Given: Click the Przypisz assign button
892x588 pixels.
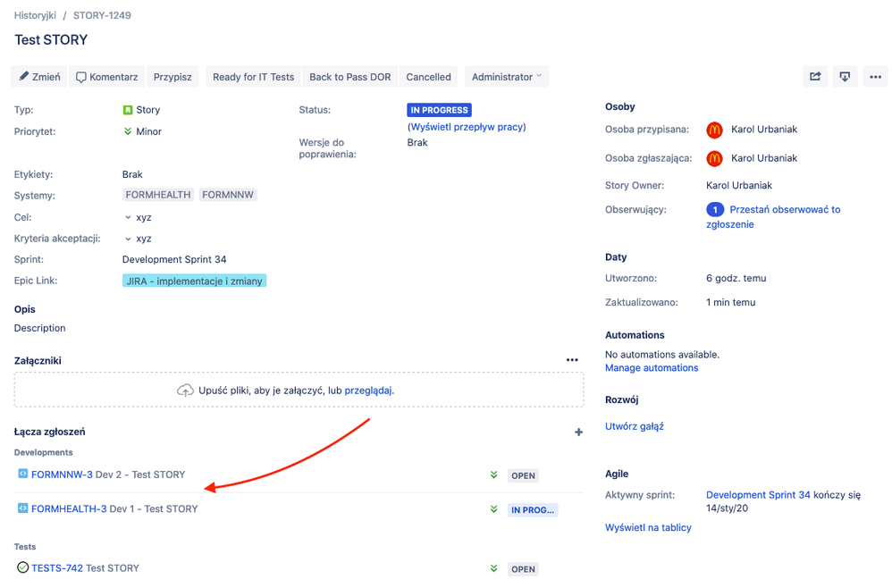Looking at the screenshot, I should [x=173, y=77].
